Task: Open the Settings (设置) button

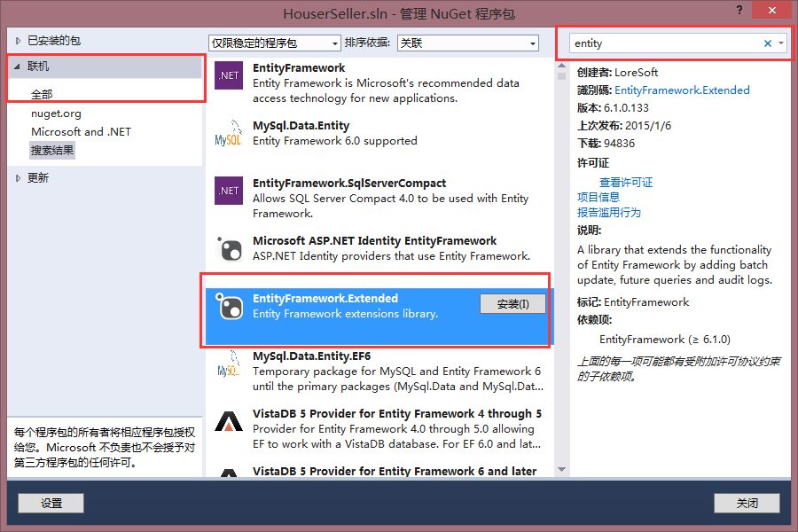Action: [x=51, y=503]
